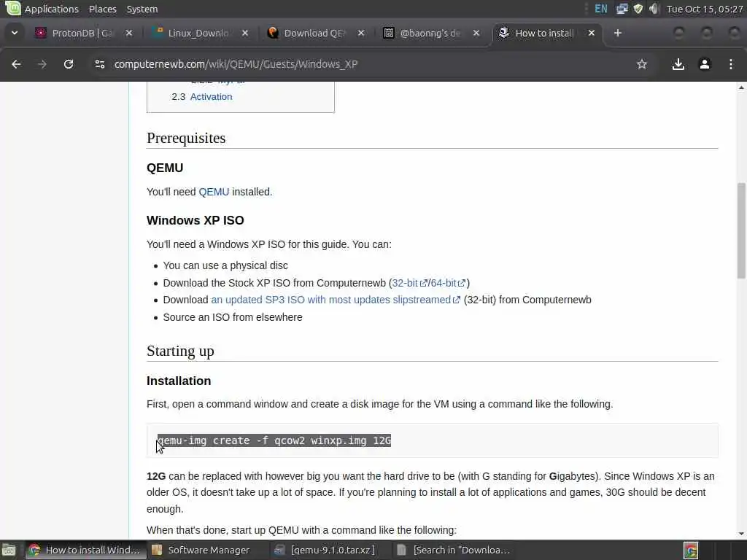Go forward to the next page
Screen dimensions: 747x560
[42, 64]
